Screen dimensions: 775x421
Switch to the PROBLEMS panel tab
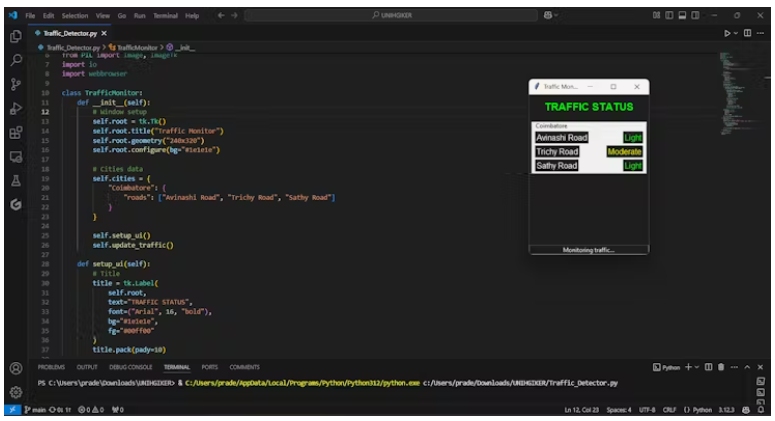51,367
